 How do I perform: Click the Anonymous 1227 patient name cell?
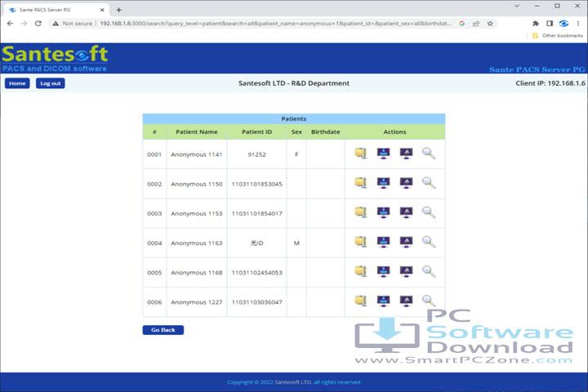coord(197,302)
